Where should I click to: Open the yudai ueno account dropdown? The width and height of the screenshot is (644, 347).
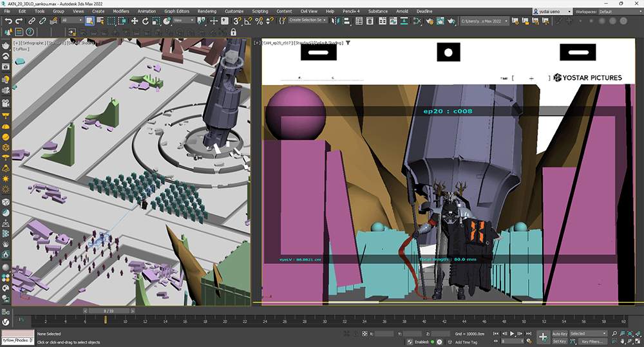point(553,12)
